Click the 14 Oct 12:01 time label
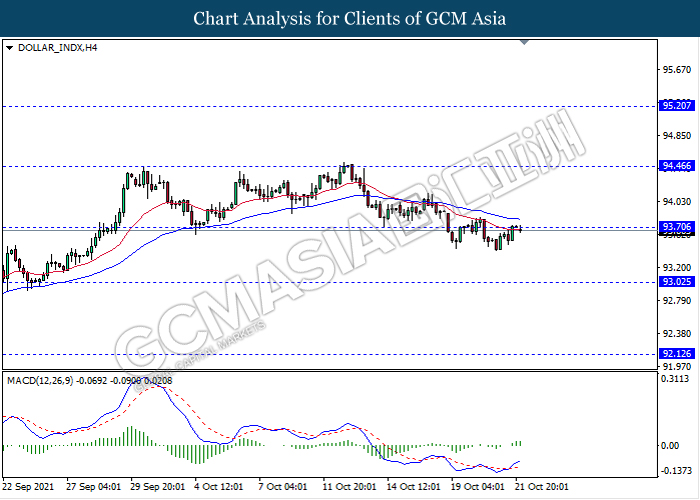 (413, 487)
